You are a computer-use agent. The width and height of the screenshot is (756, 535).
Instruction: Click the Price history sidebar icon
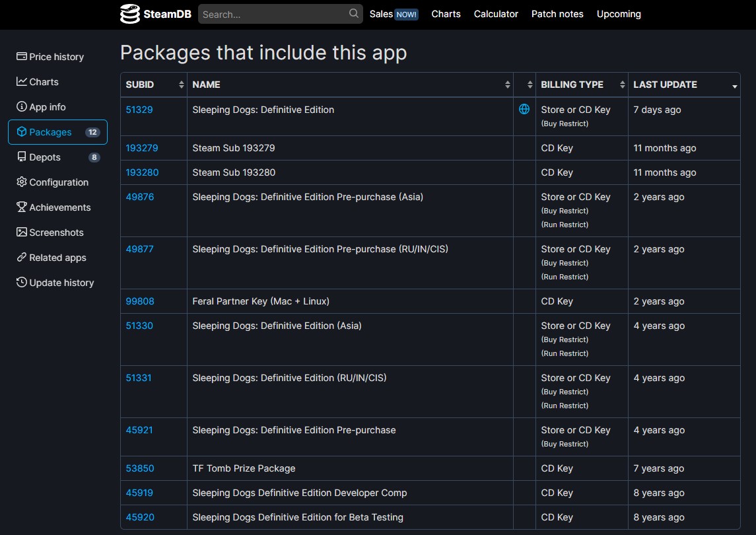[22, 56]
